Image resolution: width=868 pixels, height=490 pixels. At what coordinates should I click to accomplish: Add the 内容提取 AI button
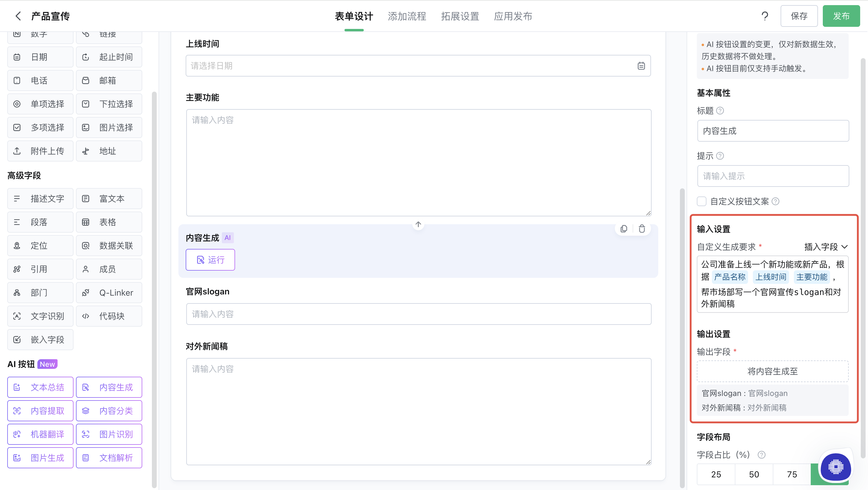[x=40, y=410]
